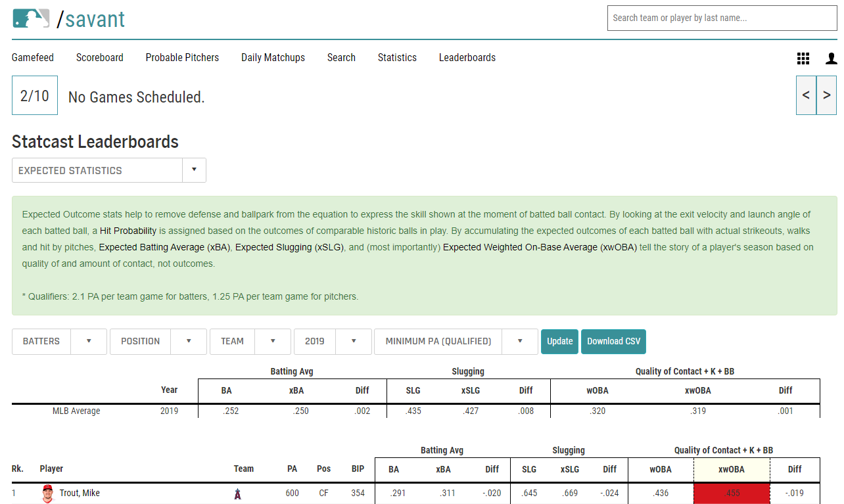Screen dimensions: 844x504
Task: Open the Statistics menu
Action: tap(397, 58)
